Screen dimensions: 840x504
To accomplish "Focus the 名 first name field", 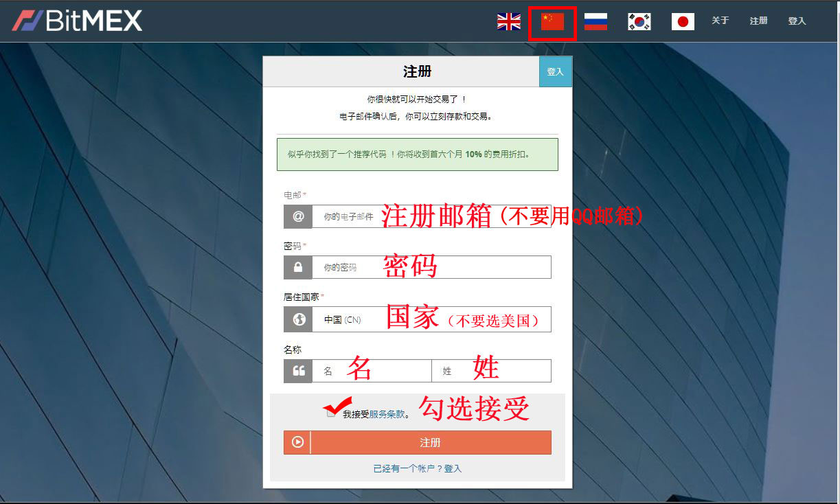I will [x=372, y=371].
